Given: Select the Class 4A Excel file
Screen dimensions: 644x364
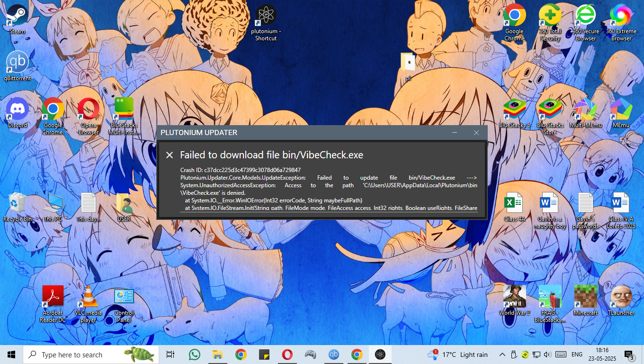Looking at the screenshot, I should click(514, 207).
